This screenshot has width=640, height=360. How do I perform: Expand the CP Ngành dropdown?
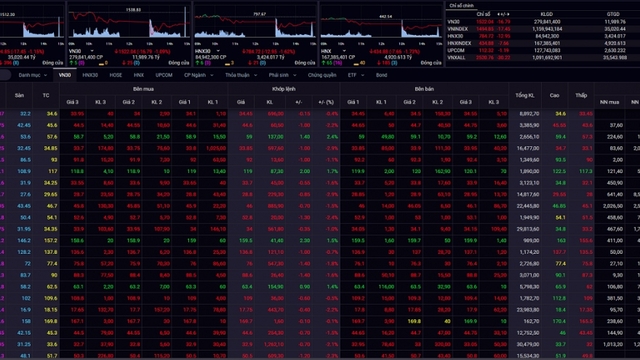(212, 75)
